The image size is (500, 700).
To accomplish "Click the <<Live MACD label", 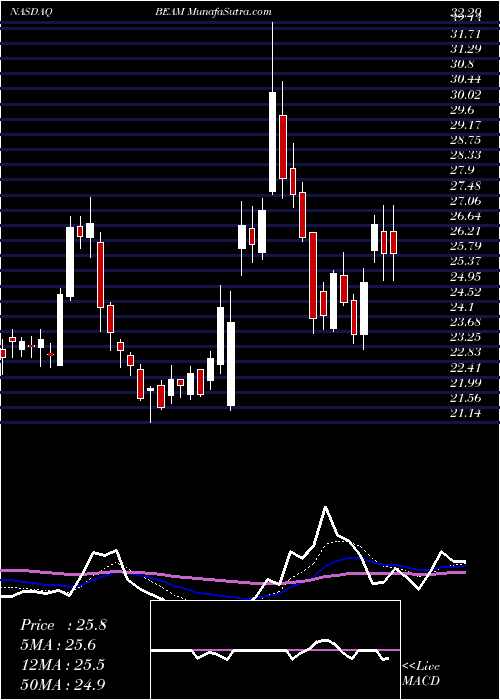I will tap(421, 674).
